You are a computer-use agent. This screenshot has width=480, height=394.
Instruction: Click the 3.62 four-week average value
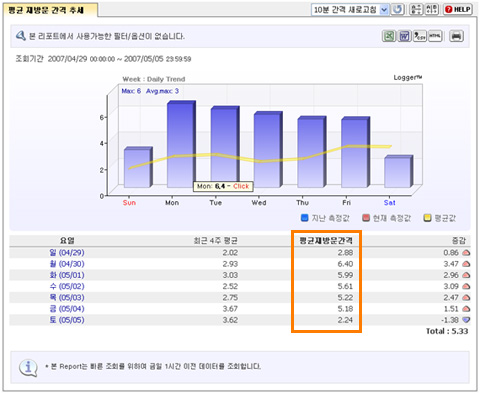pyautogui.click(x=230, y=320)
